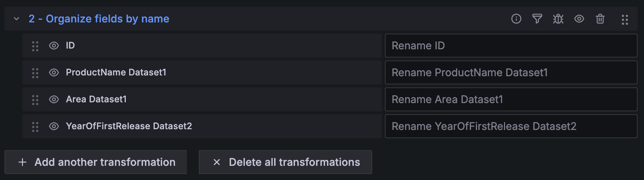The height and width of the screenshot is (180, 644).
Task: Click the filter icon in transformation header
Action: pyautogui.click(x=537, y=19)
